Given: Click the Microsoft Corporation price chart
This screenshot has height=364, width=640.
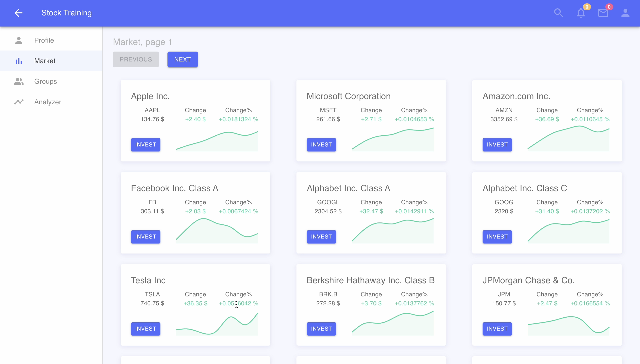Looking at the screenshot, I should (393, 139).
